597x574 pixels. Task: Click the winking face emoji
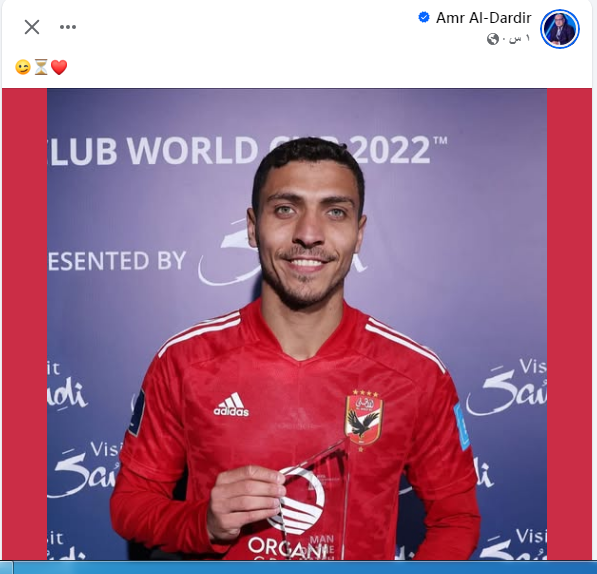coord(22,67)
